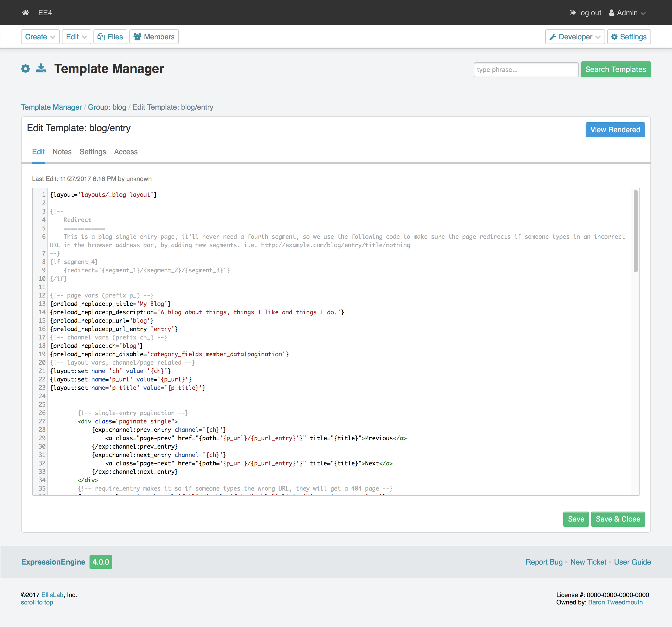Switch to the Settings tab of template
The image size is (672, 627).
pos(93,152)
